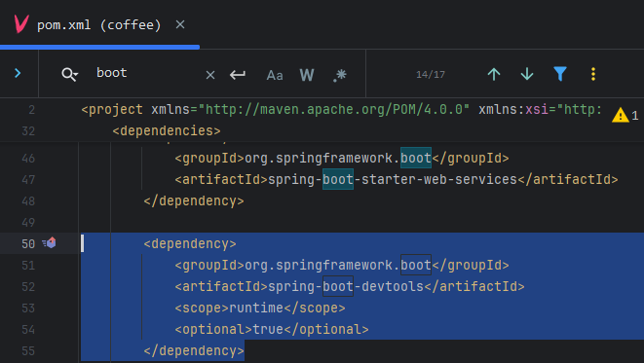644x363 pixels.
Task: Click the yellow warning indicator icon
Action: 621,115
